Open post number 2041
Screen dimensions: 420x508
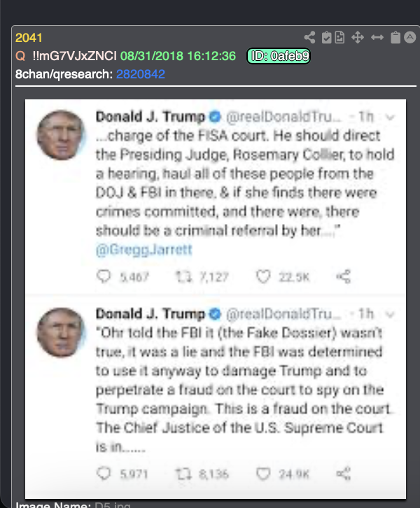click(x=29, y=38)
